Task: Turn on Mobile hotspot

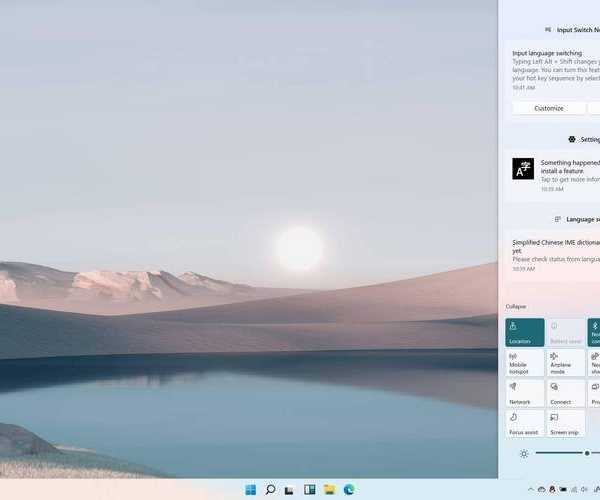Action: tap(525, 362)
